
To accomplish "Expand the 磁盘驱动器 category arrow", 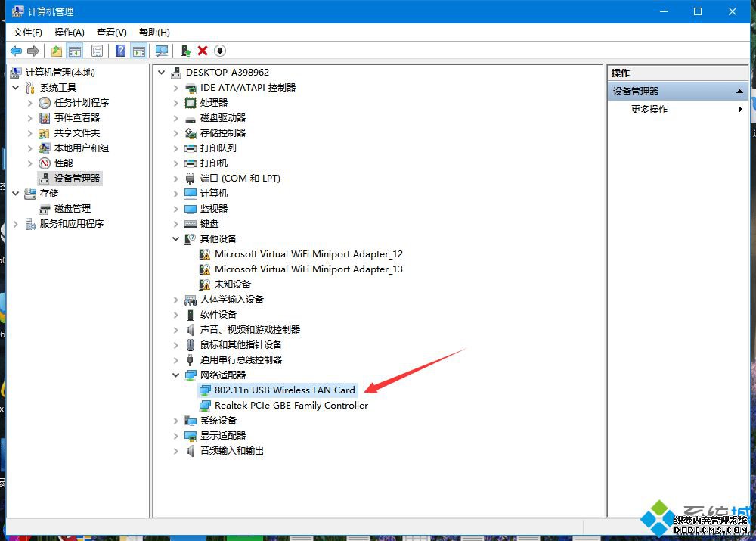I will [175, 118].
